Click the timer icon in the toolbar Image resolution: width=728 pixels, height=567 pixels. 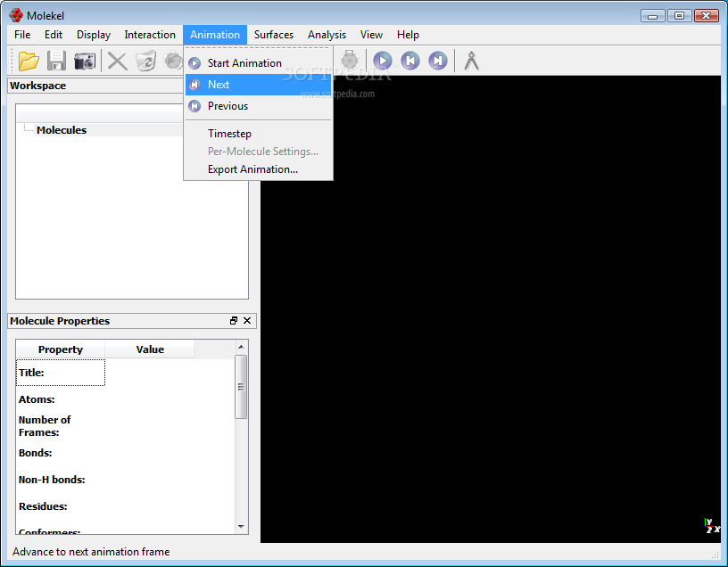point(349,61)
